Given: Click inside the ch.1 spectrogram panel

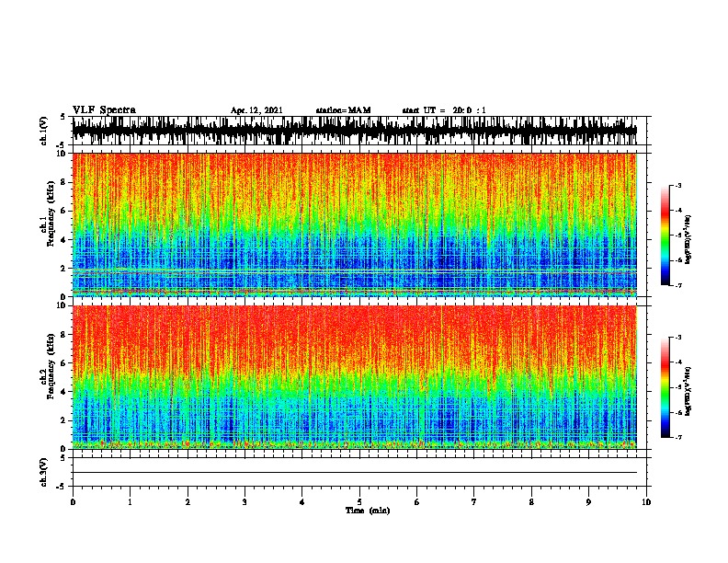Looking at the screenshot, I should tap(355, 224).
